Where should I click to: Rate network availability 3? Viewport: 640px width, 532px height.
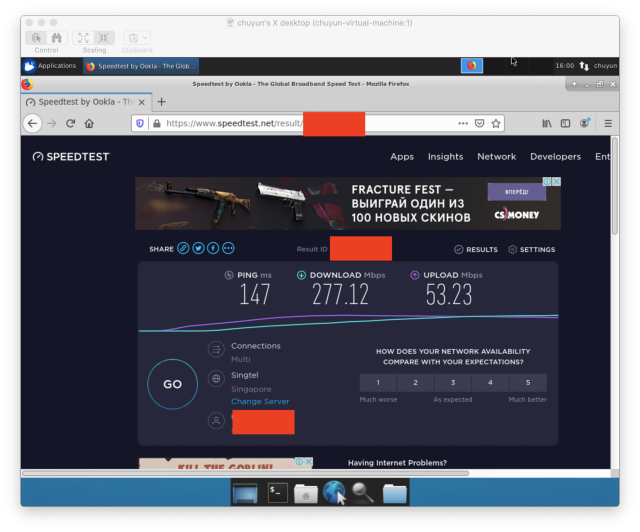(x=453, y=383)
